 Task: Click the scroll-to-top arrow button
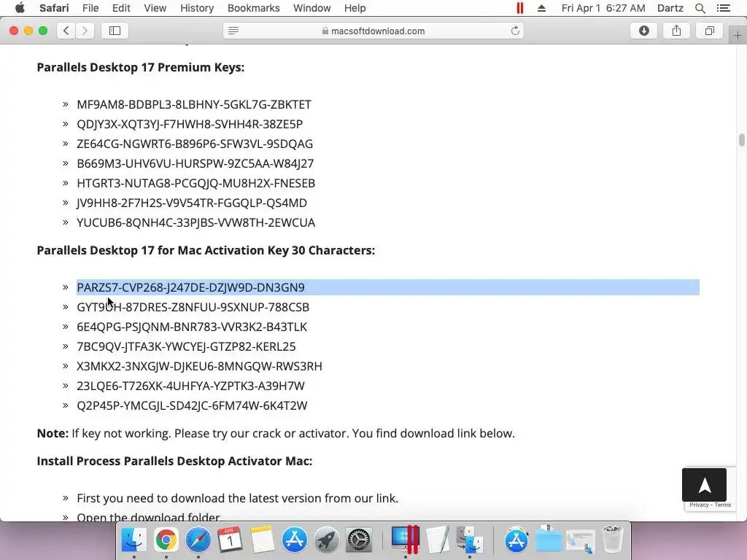click(x=704, y=485)
